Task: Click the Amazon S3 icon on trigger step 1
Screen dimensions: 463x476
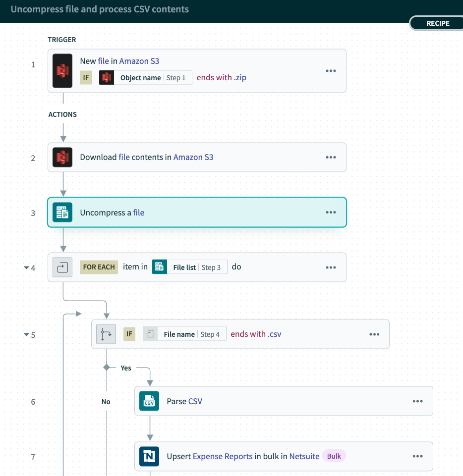Action: [62, 71]
